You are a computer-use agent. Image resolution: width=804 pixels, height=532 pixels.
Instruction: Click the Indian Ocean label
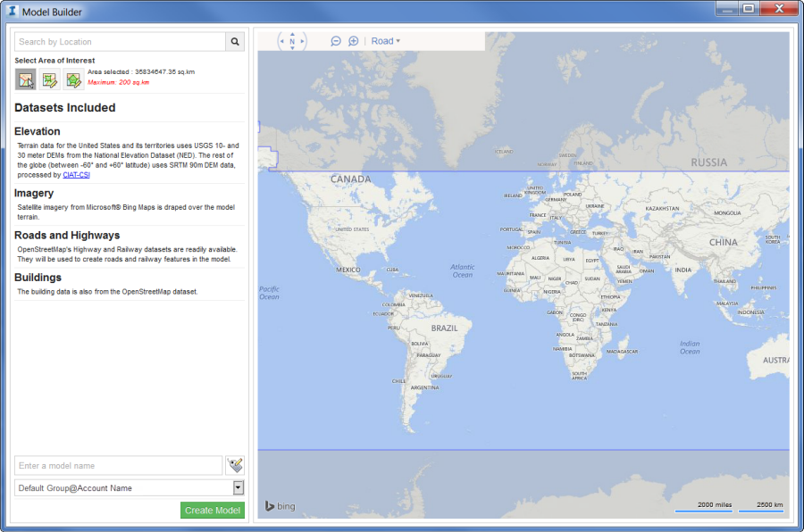pyautogui.click(x=690, y=347)
